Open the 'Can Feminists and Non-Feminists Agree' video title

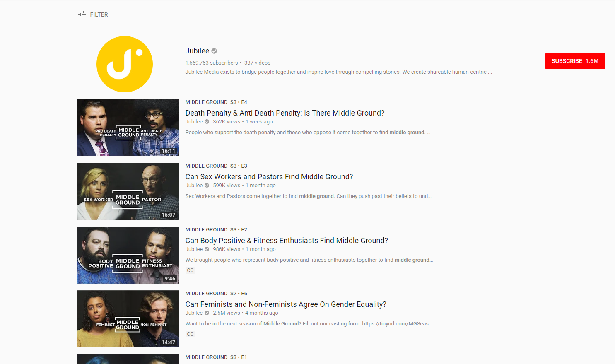point(286,304)
